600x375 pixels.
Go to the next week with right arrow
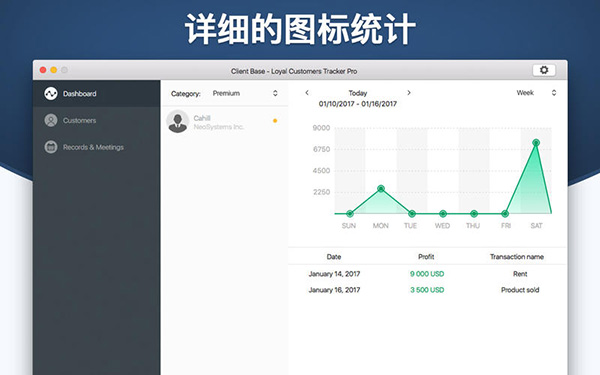point(409,93)
